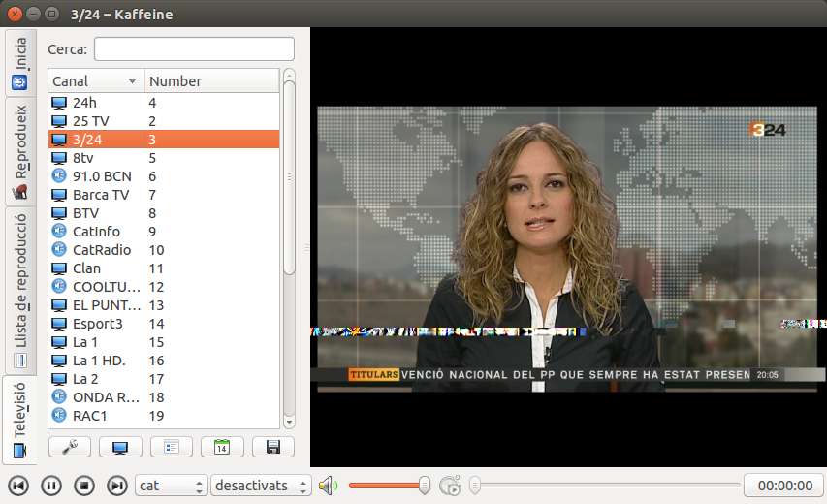Click the Cerca search input field
Image resolution: width=827 pixels, height=504 pixels.
tap(194, 48)
